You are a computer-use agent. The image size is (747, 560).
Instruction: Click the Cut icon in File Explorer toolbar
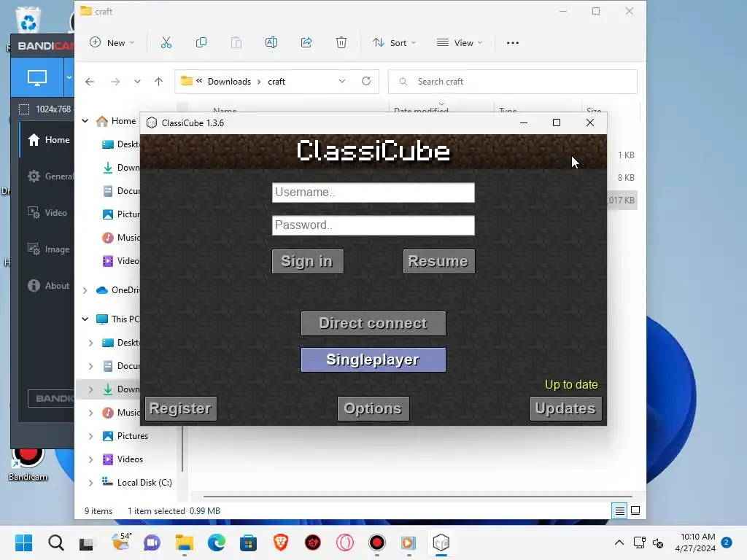166,43
